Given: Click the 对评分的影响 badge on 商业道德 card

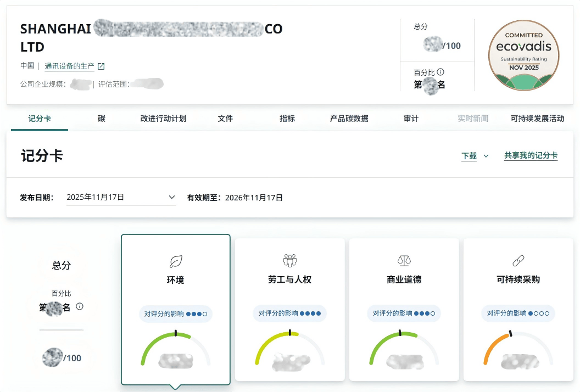Looking at the screenshot, I should (404, 313).
